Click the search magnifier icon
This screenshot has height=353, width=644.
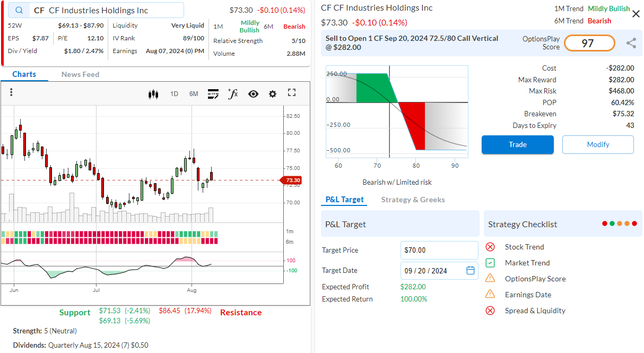pos(20,10)
